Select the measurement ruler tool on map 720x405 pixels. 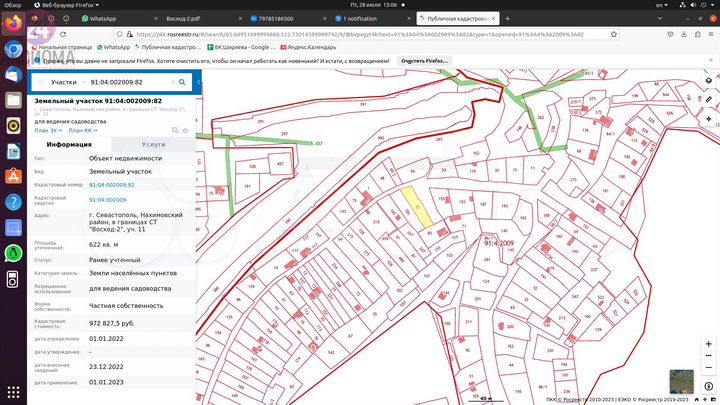[707, 100]
